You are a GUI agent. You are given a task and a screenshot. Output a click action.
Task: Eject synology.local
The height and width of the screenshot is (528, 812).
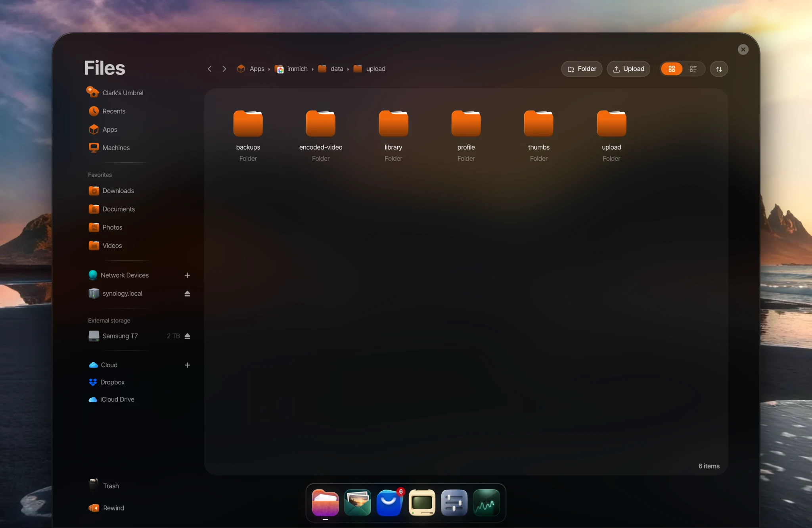tap(187, 294)
